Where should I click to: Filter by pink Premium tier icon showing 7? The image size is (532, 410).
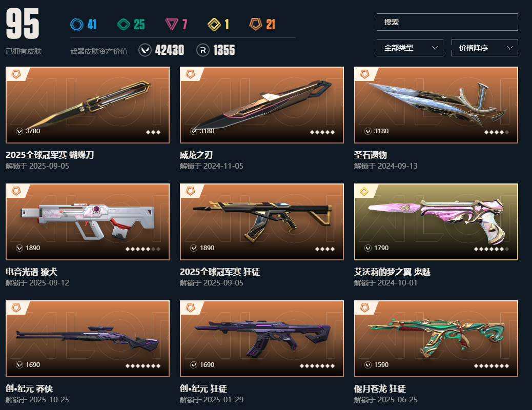tap(171, 25)
